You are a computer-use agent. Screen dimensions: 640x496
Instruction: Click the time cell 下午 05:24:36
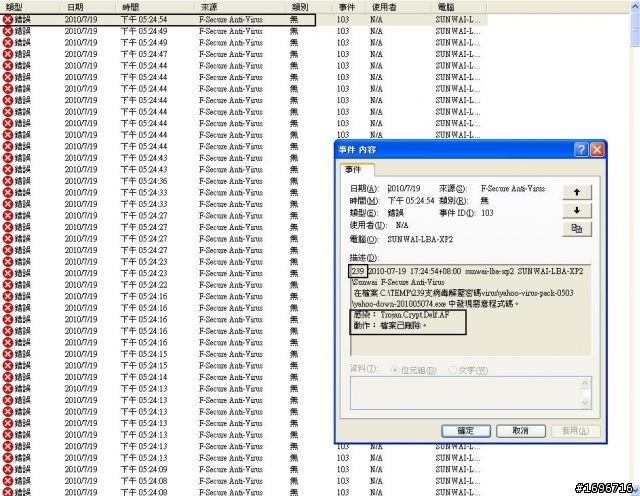point(144,181)
